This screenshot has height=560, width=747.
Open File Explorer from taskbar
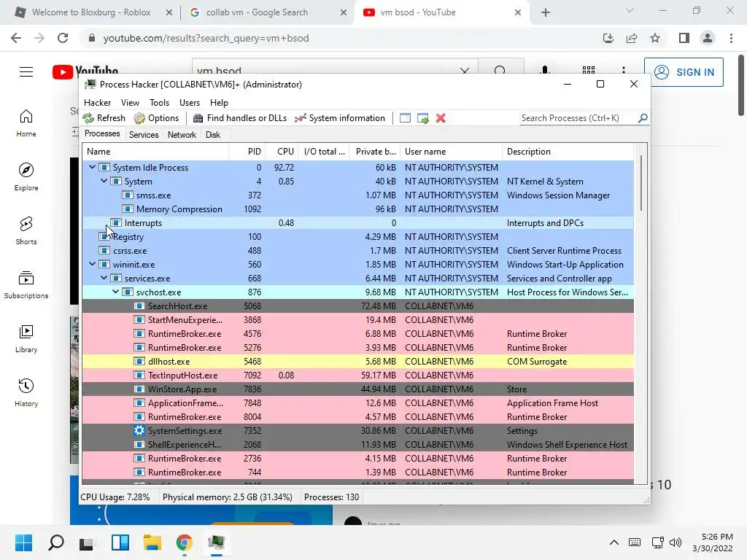[x=152, y=542]
